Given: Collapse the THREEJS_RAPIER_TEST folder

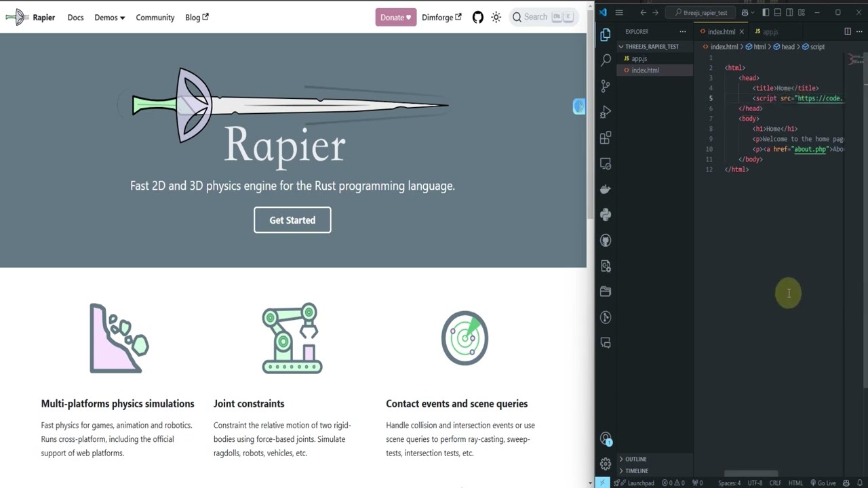Looking at the screenshot, I should click(651, 47).
